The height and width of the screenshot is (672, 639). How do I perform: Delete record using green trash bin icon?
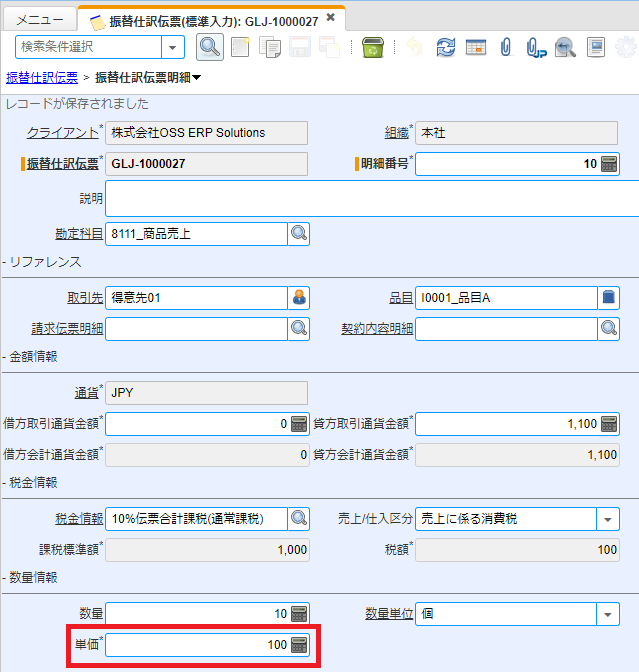pyautogui.click(x=372, y=47)
